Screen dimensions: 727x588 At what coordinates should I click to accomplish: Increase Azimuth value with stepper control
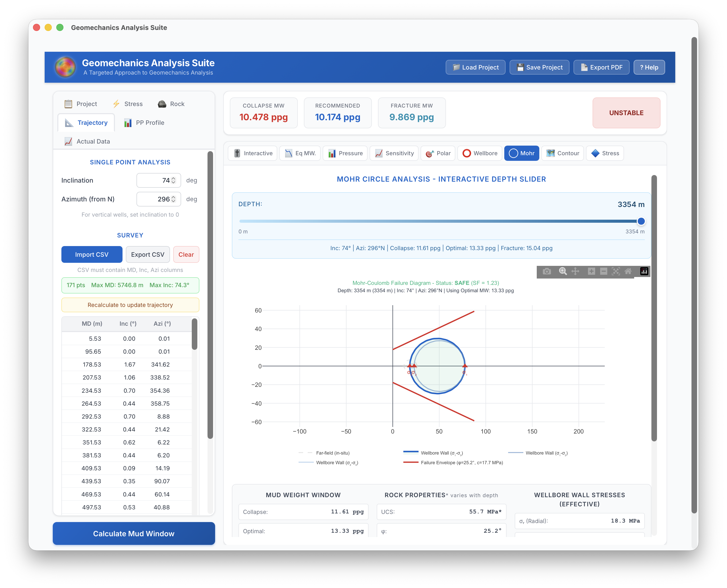pyautogui.click(x=174, y=197)
